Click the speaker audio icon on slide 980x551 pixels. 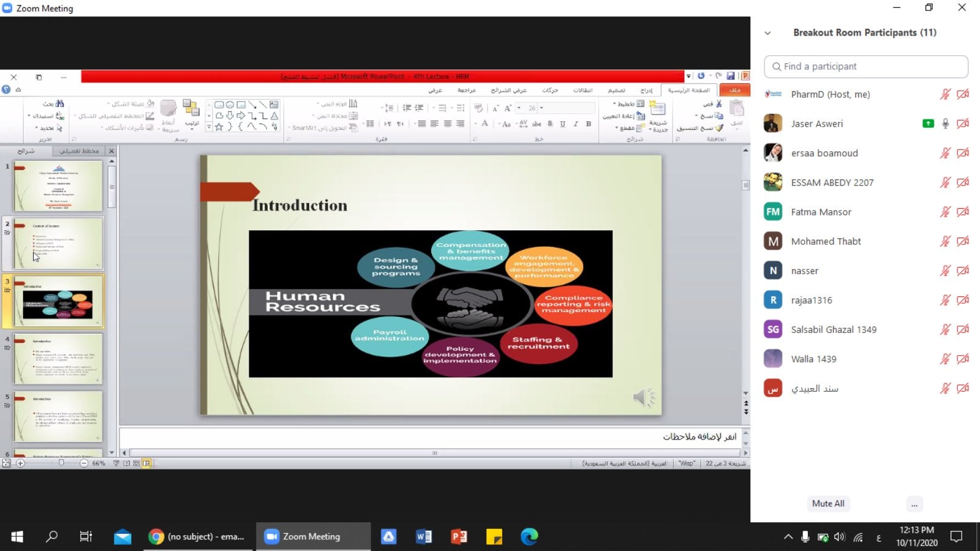click(643, 398)
